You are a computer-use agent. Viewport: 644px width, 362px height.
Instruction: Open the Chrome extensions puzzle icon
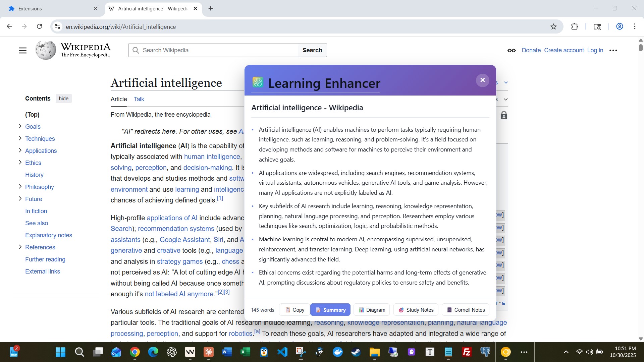575,26
